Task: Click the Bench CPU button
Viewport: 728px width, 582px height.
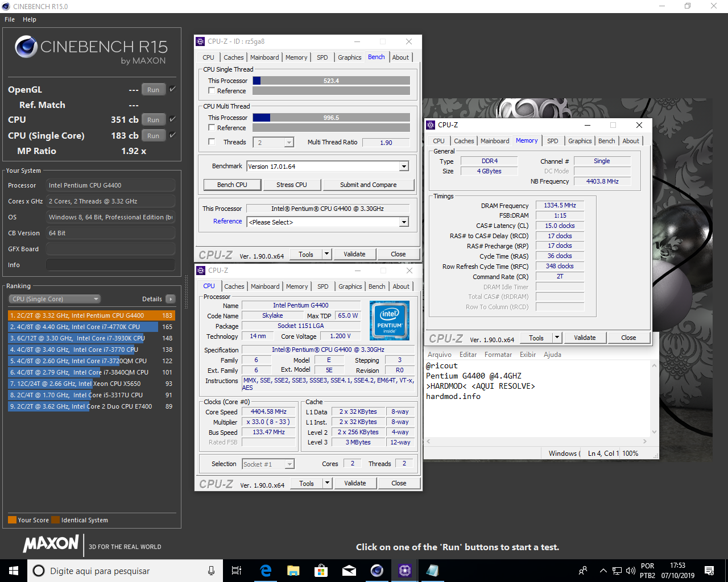Action: 232,185
